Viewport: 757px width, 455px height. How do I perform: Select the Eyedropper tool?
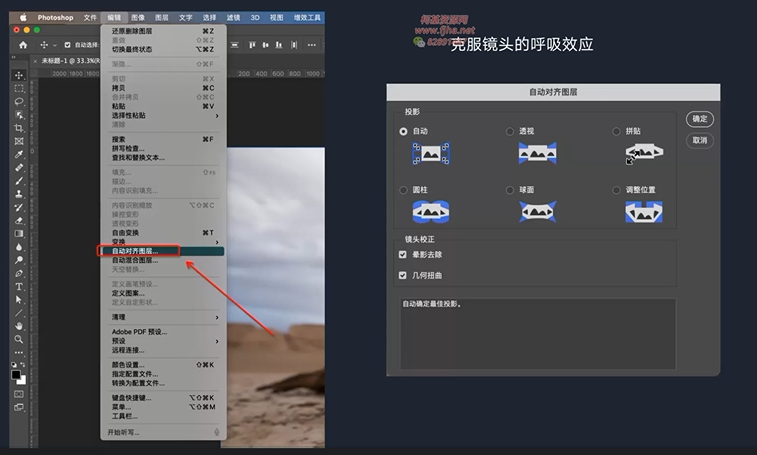(x=19, y=154)
